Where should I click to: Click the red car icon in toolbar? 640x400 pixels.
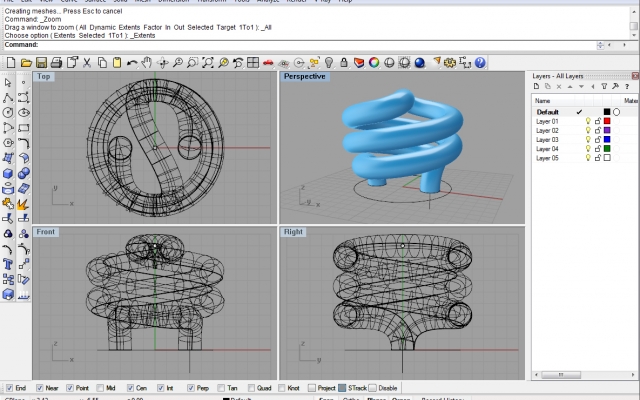tap(268, 63)
